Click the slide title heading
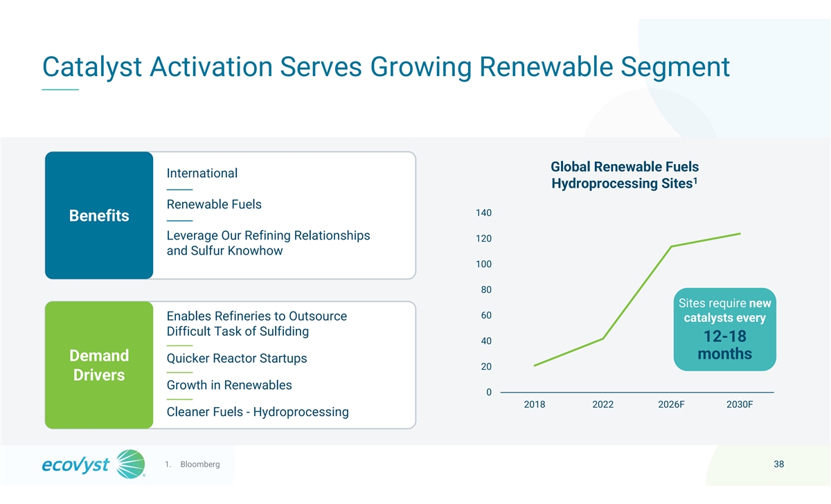 pyautogui.click(x=386, y=67)
